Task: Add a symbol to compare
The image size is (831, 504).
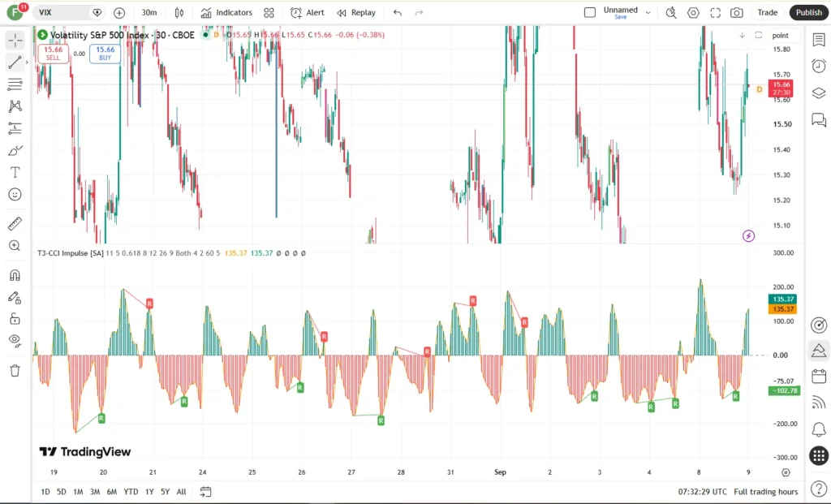Action: (119, 13)
